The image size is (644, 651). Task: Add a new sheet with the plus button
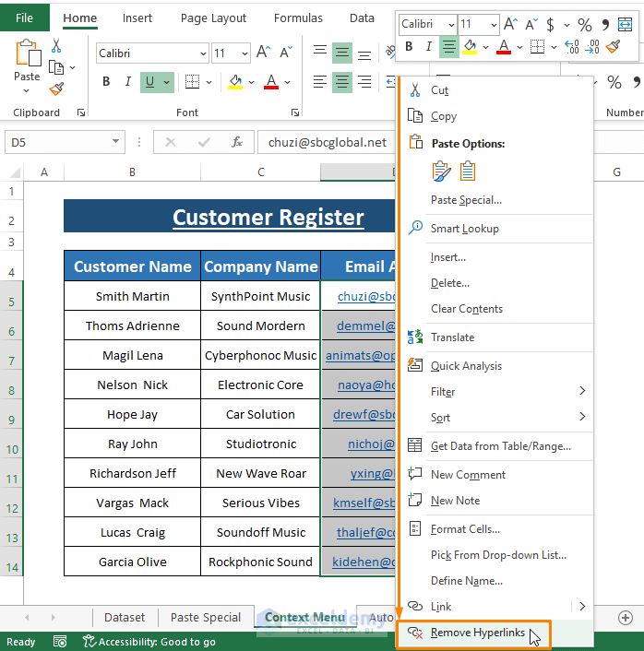pyautogui.click(x=626, y=618)
